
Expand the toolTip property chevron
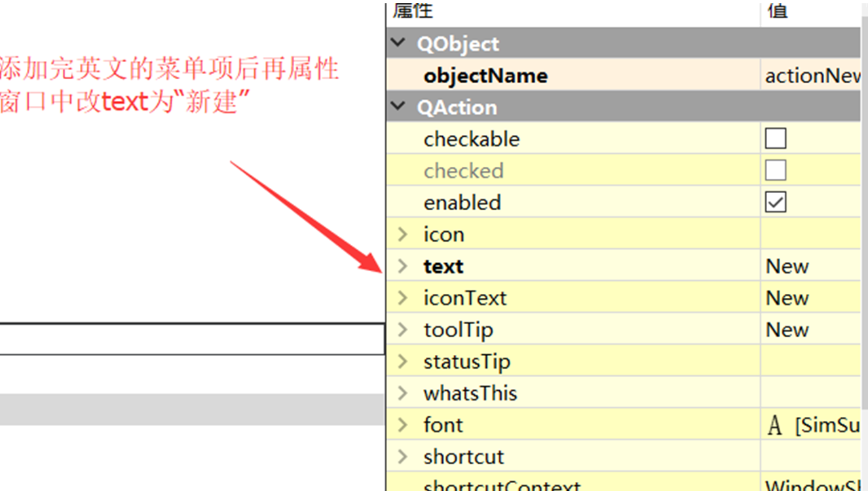coord(403,329)
